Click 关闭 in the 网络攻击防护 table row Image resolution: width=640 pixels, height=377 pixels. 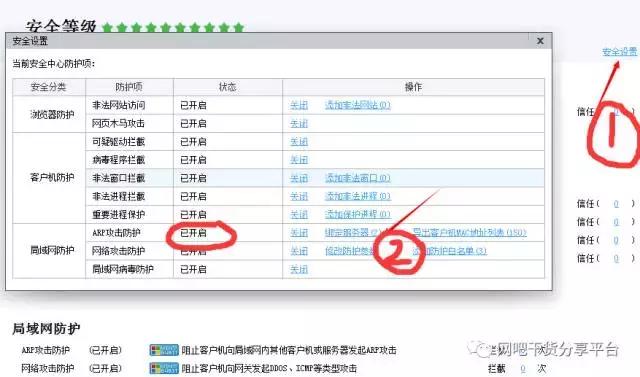(299, 251)
